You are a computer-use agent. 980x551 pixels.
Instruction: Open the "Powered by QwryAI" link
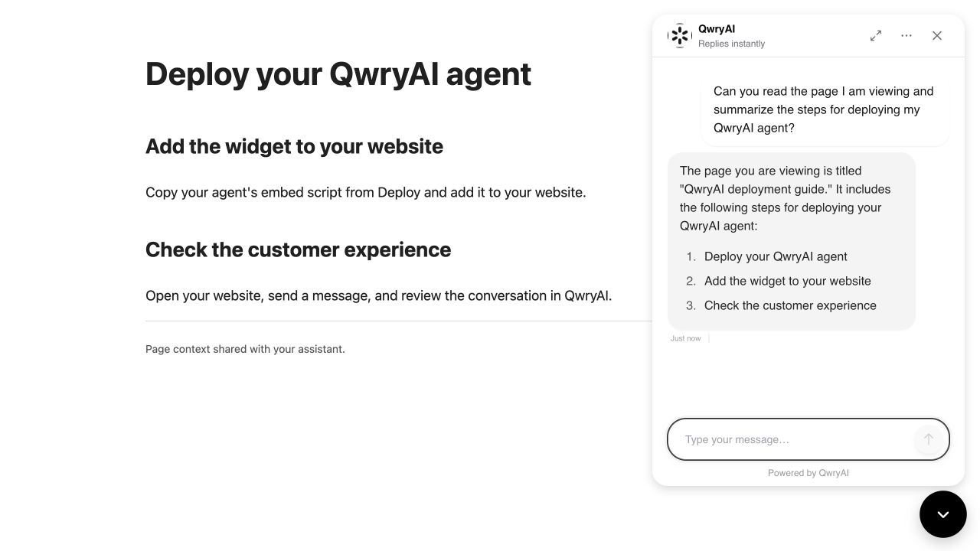pyautogui.click(x=808, y=473)
